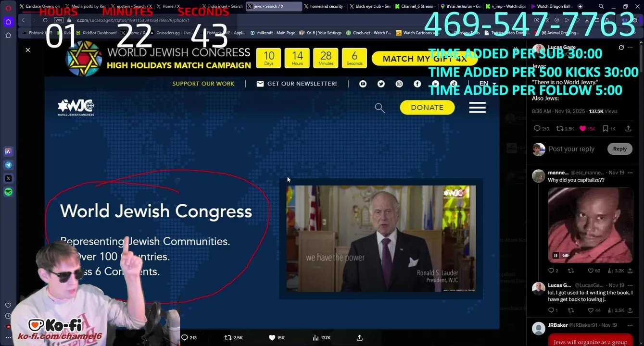Like the manne reply showing 62 likes
The width and height of the screenshot is (644, 346).
pyautogui.click(x=593, y=271)
